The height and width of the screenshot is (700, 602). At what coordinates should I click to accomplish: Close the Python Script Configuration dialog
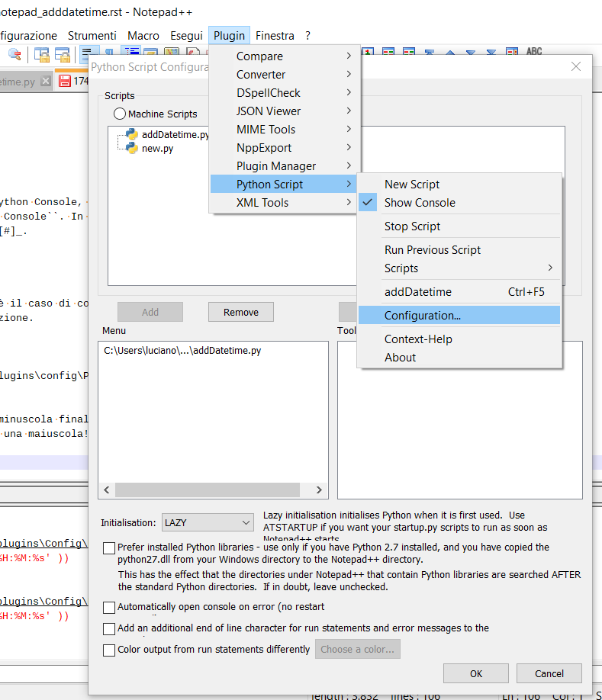(576, 66)
